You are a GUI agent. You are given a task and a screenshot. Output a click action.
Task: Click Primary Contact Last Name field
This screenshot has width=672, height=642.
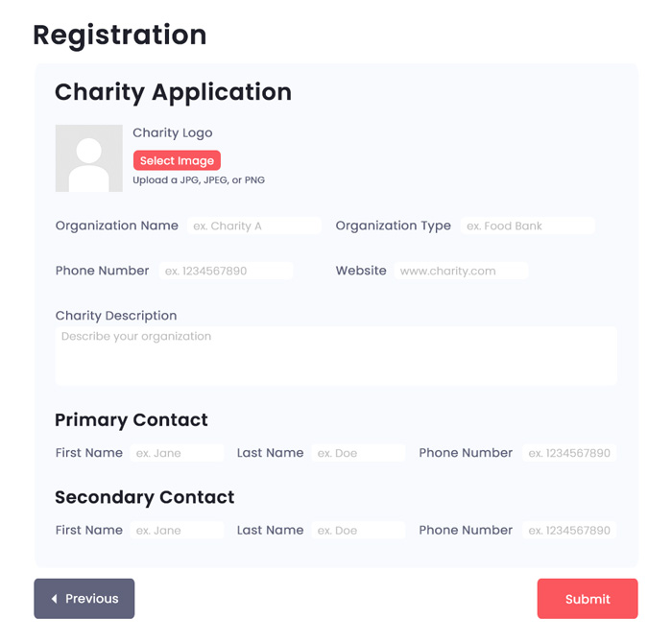tap(358, 453)
